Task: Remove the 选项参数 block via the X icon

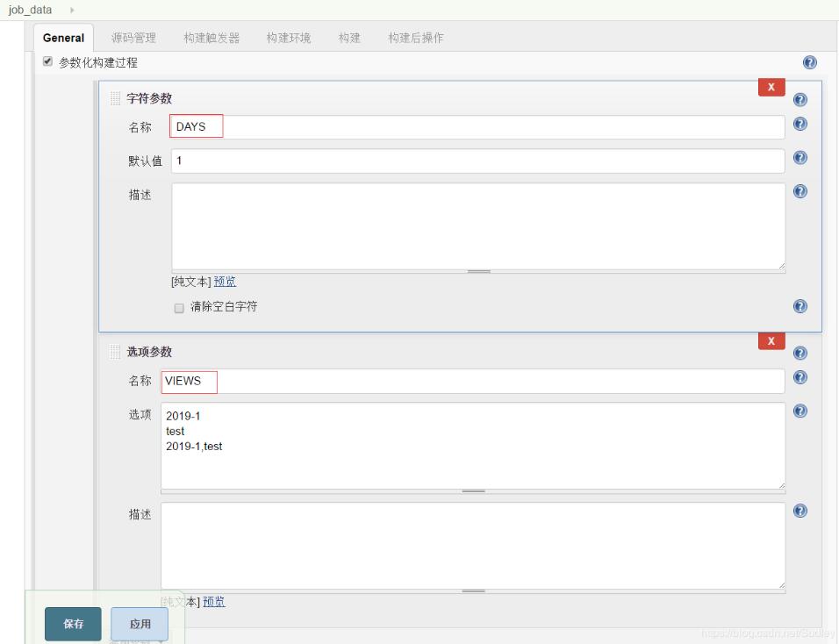Action: [770, 340]
